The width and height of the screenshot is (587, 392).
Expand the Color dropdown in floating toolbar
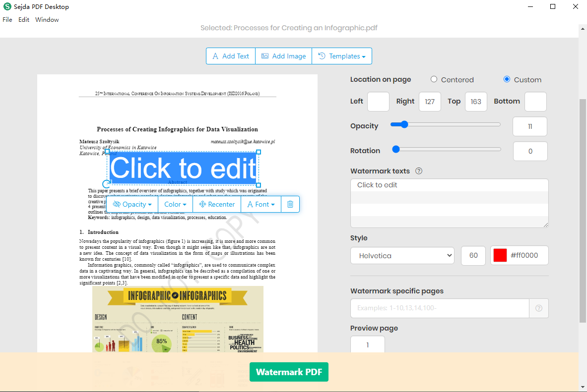(x=175, y=204)
